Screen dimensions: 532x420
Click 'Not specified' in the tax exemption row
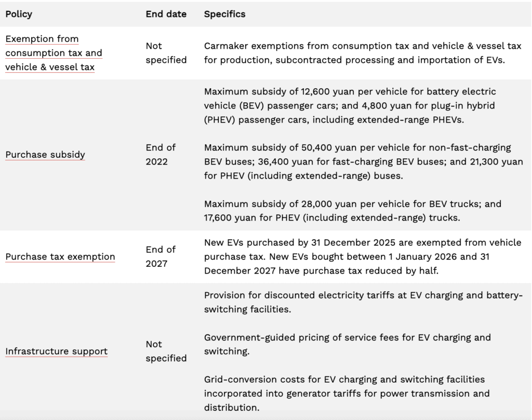click(x=166, y=53)
